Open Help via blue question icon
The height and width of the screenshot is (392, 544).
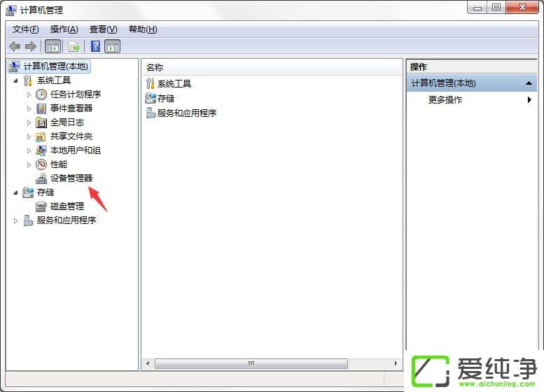point(95,46)
